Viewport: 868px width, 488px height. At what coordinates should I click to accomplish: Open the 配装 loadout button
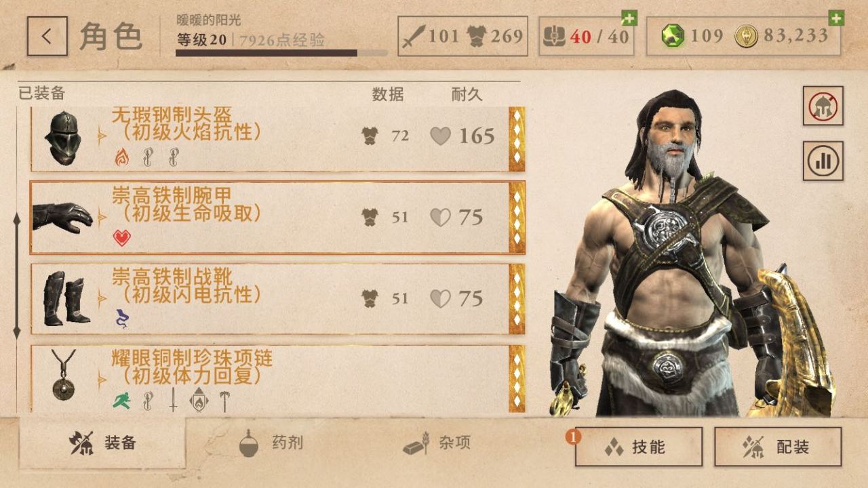click(778, 447)
